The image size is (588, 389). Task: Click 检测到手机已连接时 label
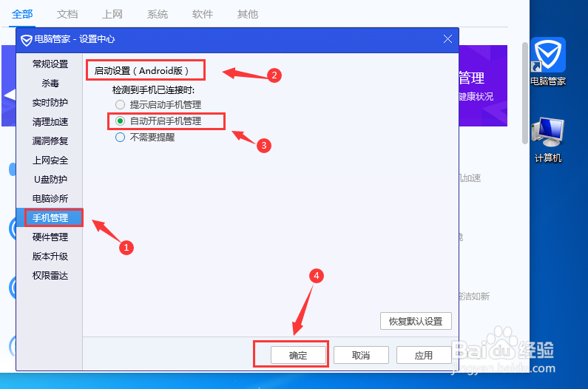point(153,90)
